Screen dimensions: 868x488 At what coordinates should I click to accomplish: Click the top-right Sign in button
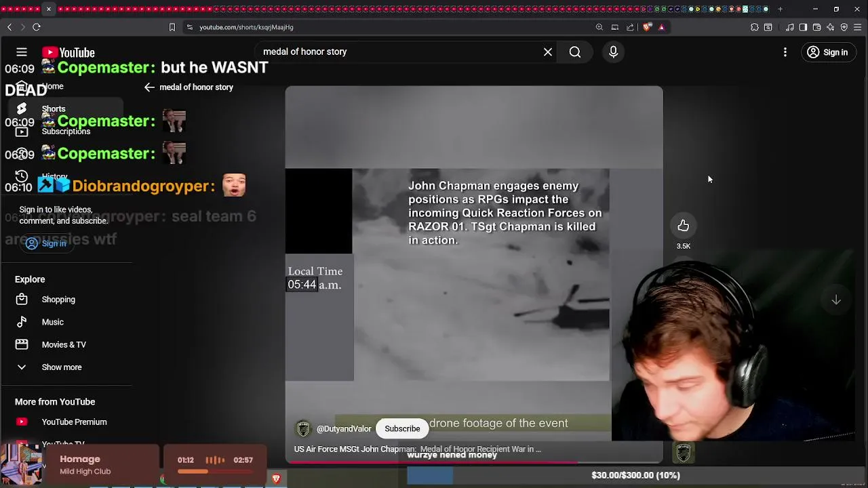click(828, 52)
